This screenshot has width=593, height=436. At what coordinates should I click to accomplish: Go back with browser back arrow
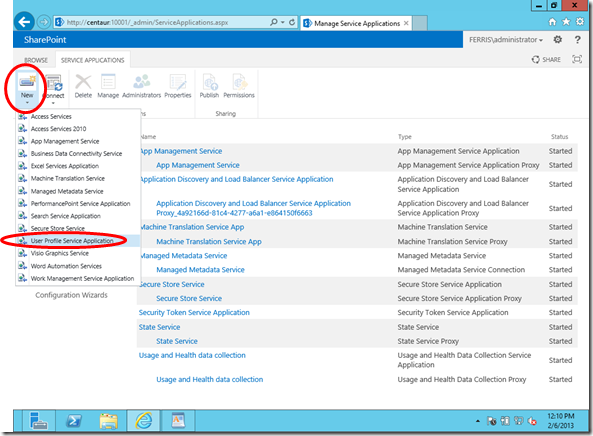[24, 22]
